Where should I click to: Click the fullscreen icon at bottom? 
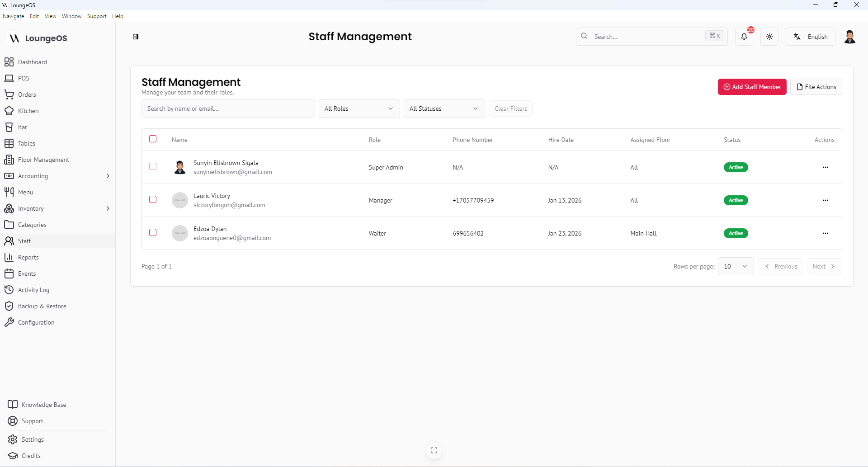click(x=434, y=450)
